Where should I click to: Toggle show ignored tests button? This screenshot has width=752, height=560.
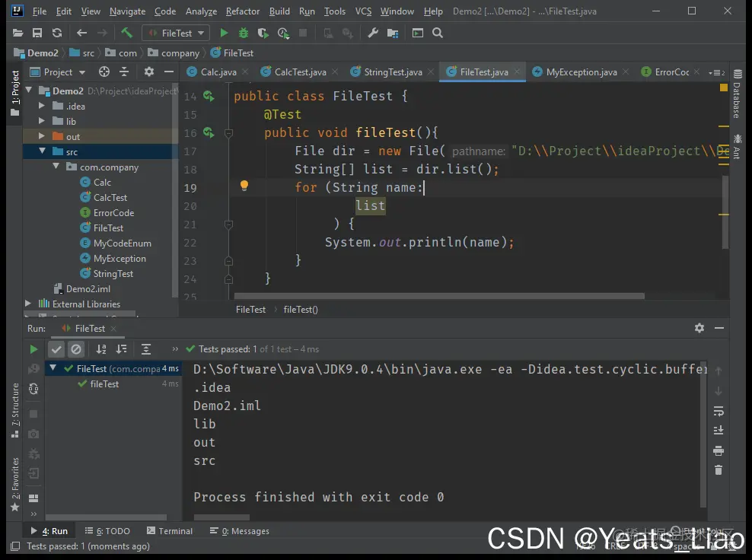pyautogui.click(x=76, y=349)
